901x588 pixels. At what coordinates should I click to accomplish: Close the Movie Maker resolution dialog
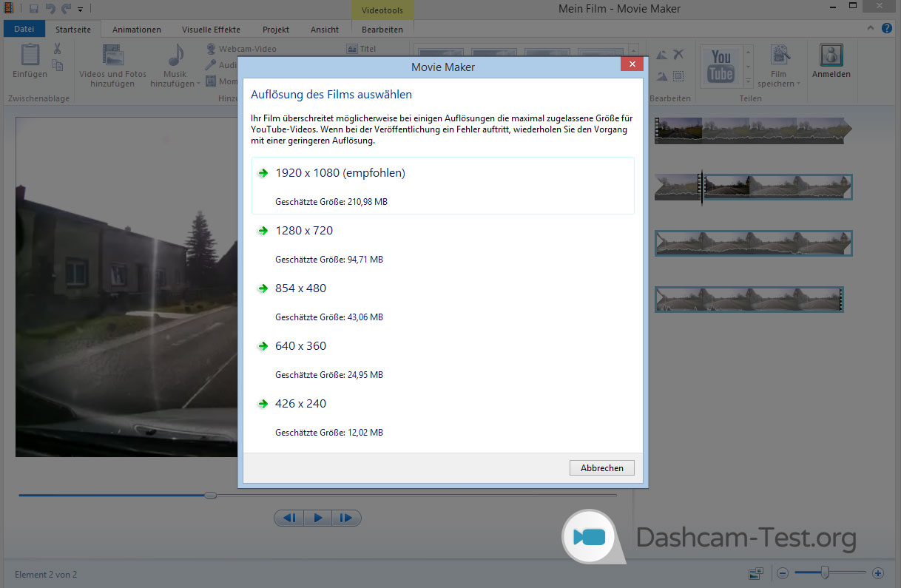pyautogui.click(x=631, y=65)
